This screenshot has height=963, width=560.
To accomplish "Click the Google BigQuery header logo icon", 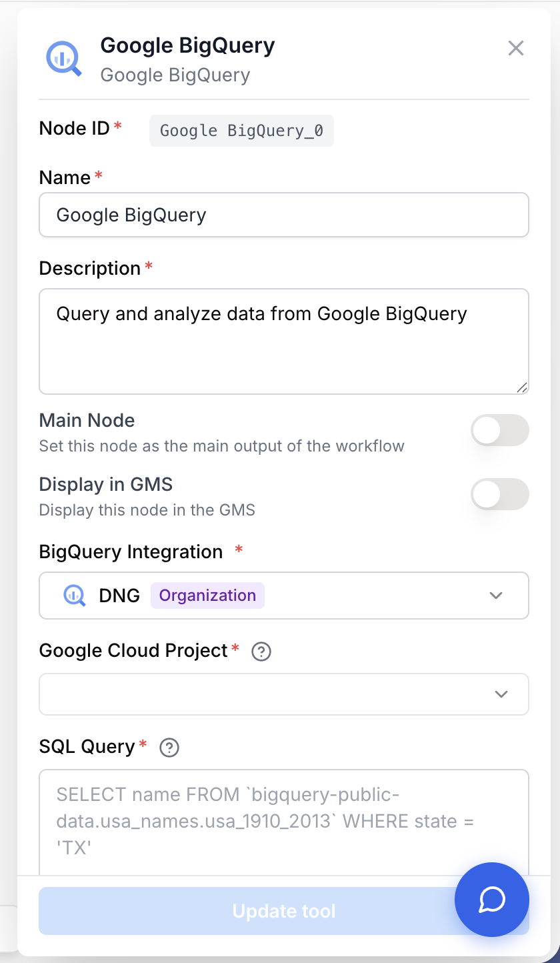I will point(64,59).
